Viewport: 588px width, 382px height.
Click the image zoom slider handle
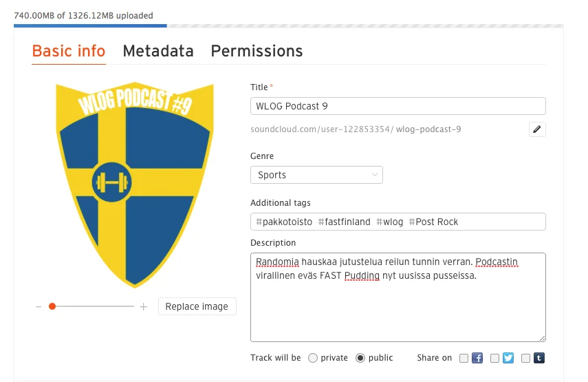point(52,307)
